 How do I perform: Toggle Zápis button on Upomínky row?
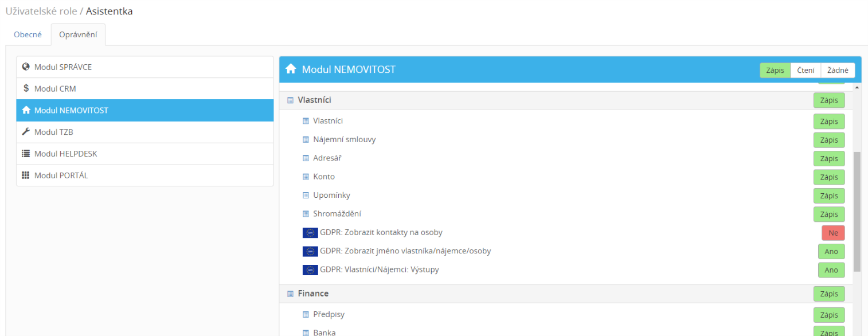(829, 196)
